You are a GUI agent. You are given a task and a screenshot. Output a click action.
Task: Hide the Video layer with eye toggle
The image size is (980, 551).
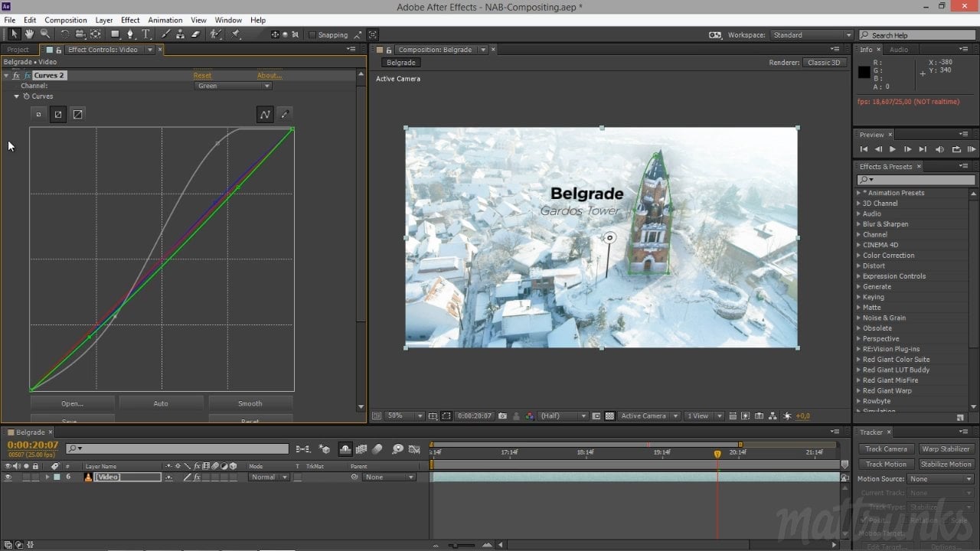8,478
